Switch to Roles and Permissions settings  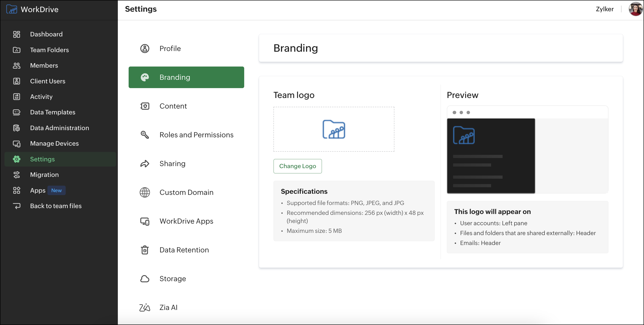pos(186,135)
